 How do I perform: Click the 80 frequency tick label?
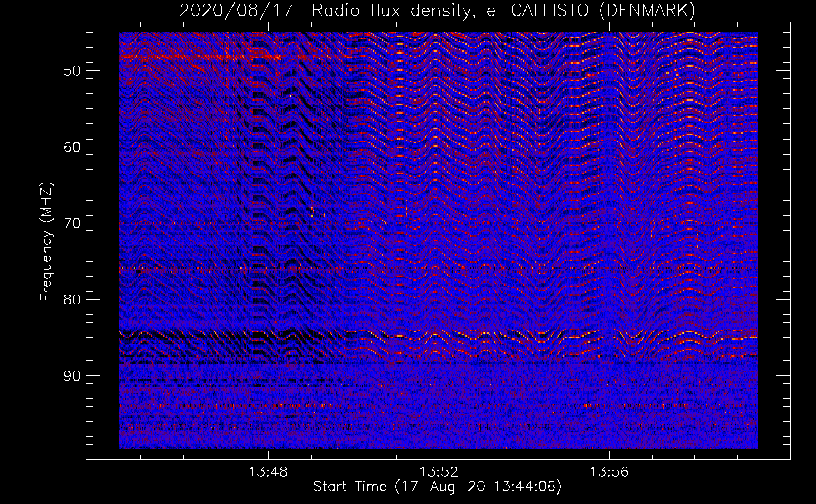pos(72,300)
